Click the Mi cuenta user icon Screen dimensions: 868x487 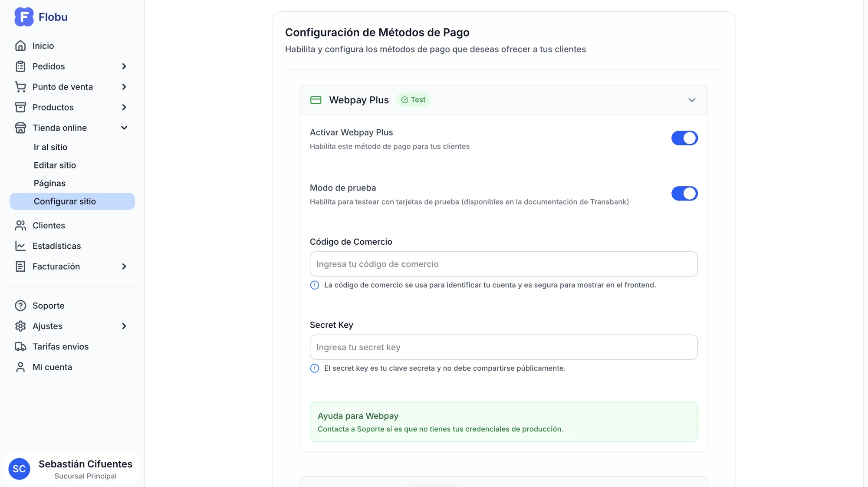(20, 367)
